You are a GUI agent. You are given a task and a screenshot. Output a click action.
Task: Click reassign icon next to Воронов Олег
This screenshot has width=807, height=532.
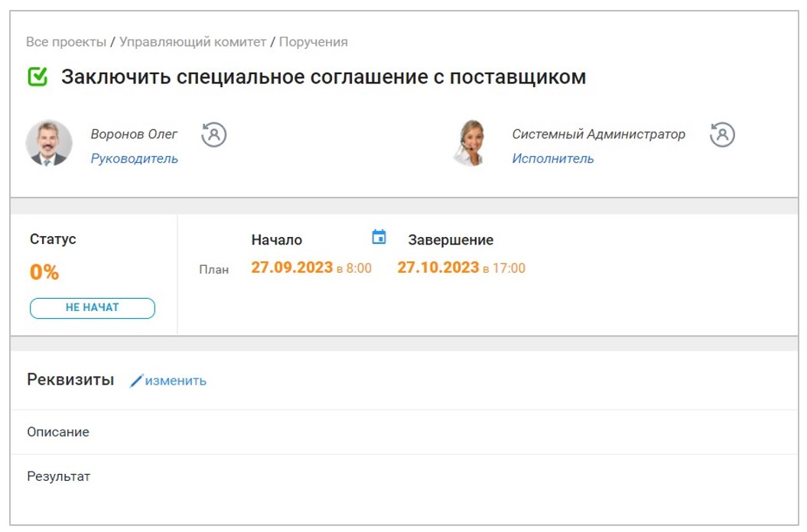214,135
